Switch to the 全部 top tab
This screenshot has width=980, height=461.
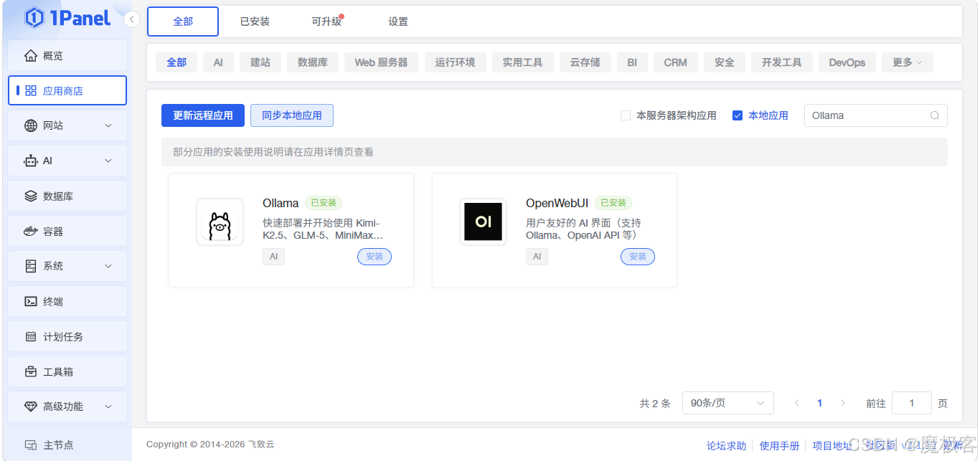183,22
